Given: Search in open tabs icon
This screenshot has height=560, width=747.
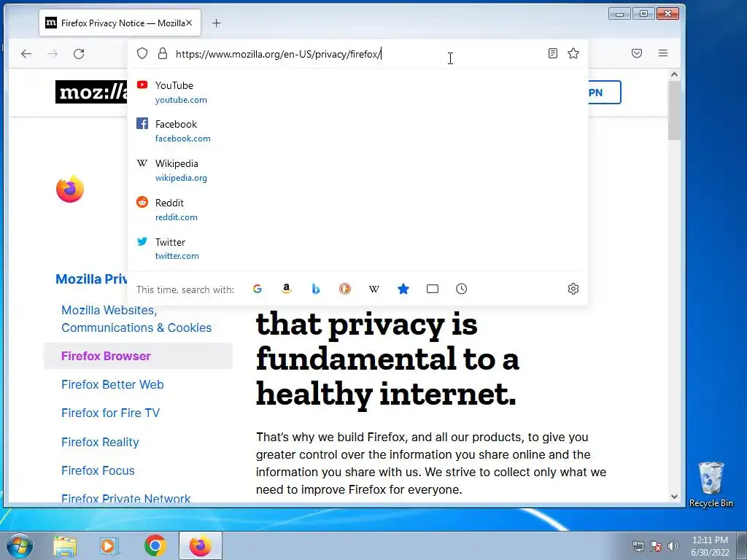Looking at the screenshot, I should coord(432,289).
